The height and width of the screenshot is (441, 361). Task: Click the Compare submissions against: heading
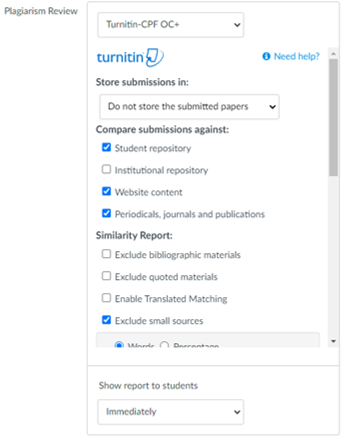162,130
